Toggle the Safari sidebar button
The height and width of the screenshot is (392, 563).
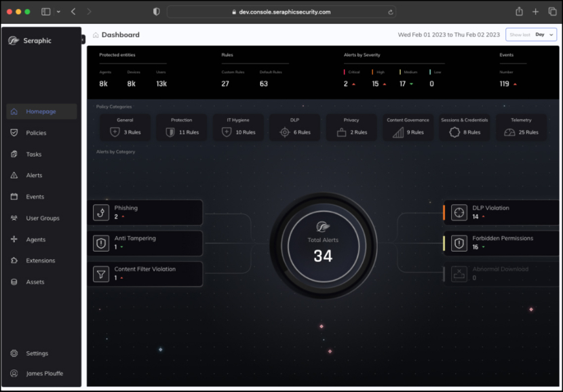(46, 12)
